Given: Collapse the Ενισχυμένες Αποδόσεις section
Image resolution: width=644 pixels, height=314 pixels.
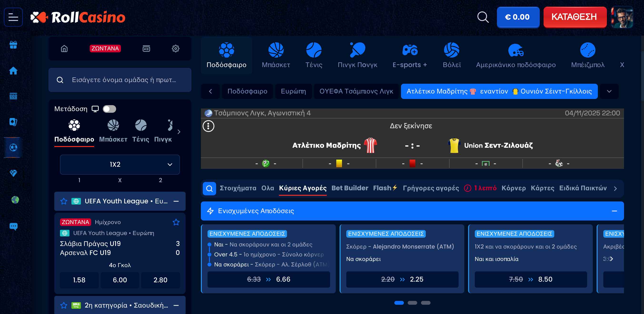Looking at the screenshot, I should click(614, 211).
